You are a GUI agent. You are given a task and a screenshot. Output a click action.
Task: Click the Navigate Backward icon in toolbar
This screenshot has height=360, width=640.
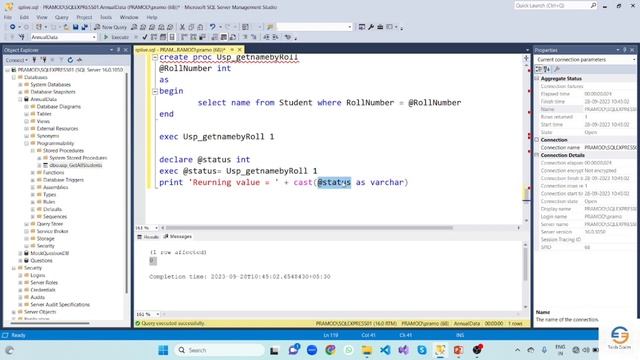point(13,27)
